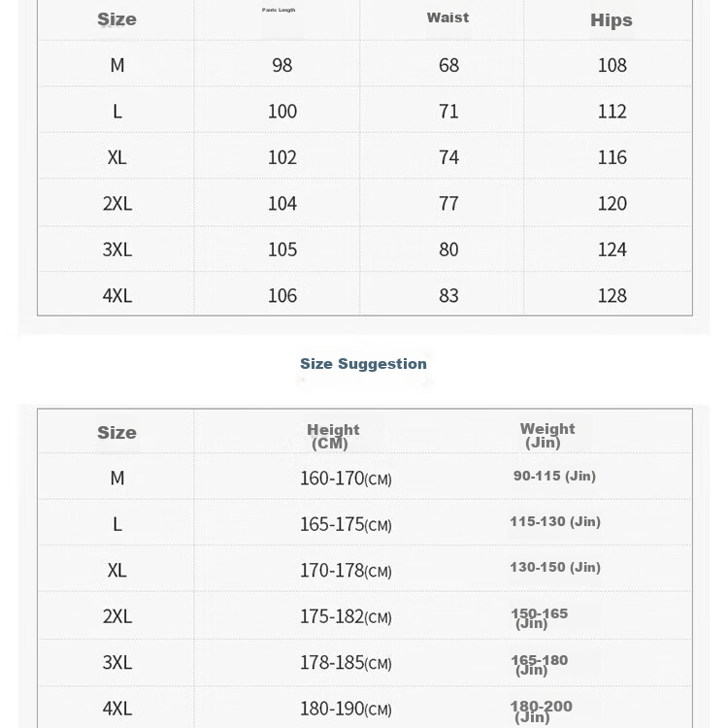Select waist value 71 for size L
The height and width of the screenshot is (728, 728).
point(448,112)
